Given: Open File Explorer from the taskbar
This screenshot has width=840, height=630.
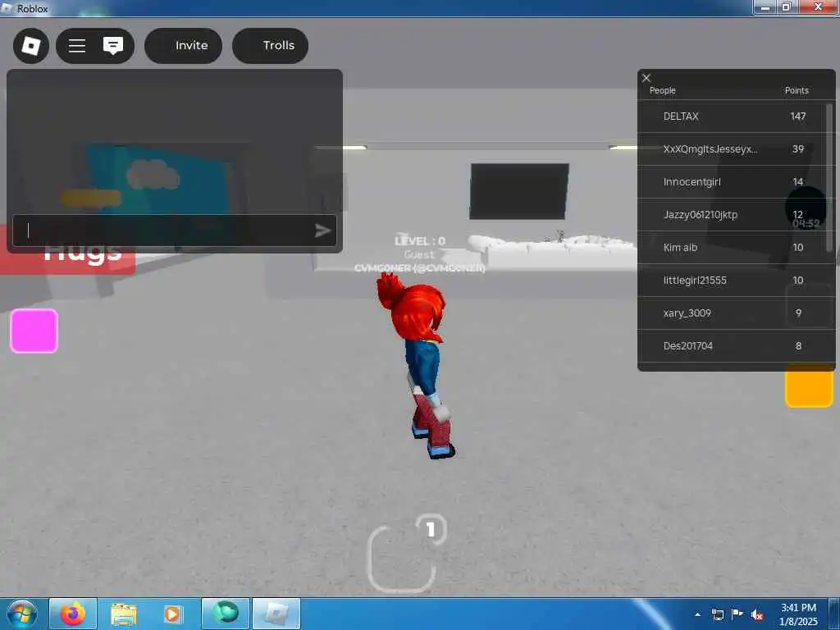Looking at the screenshot, I should pos(124,614).
